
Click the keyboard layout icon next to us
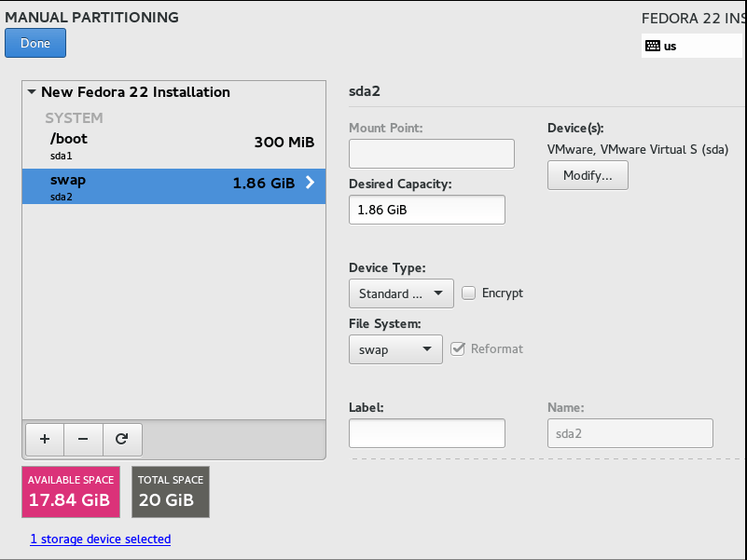coord(653,46)
